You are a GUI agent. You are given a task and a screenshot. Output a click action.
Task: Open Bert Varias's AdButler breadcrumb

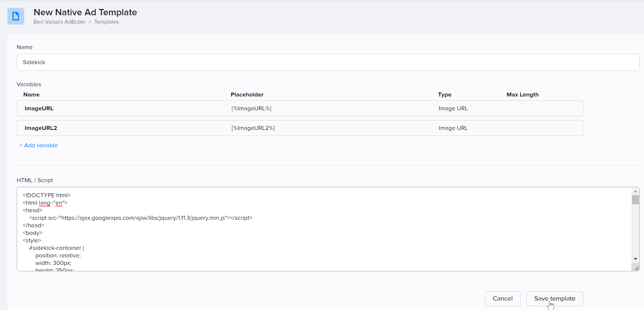coord(59,22)
